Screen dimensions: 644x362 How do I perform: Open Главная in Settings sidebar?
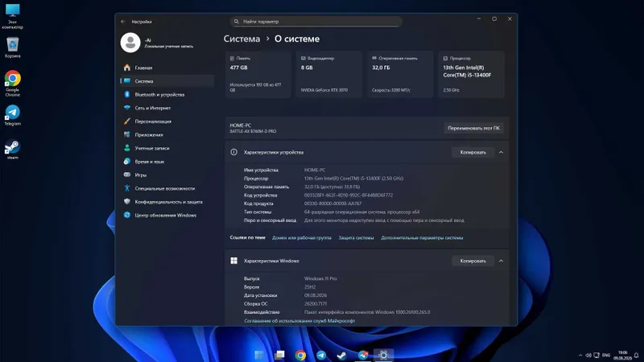[167, 68]
